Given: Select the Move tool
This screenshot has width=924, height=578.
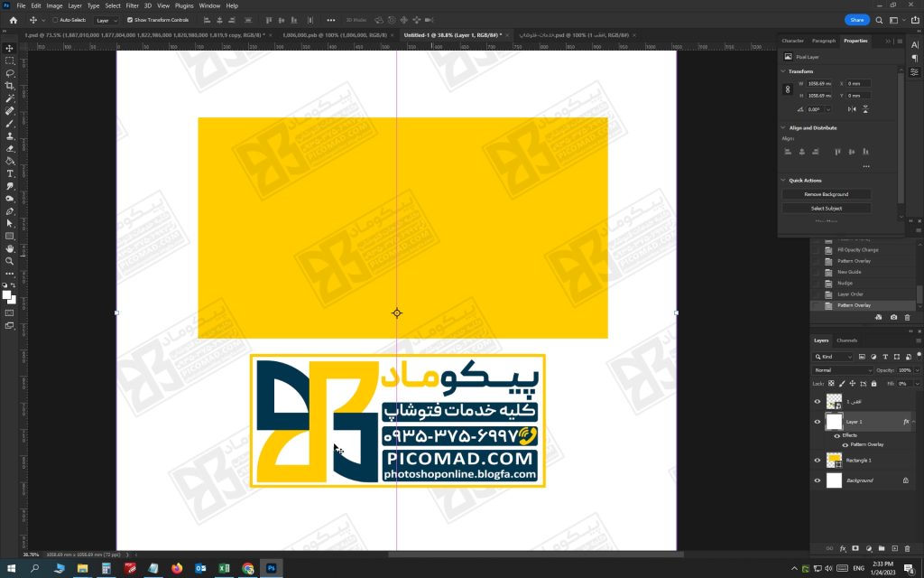Looking at the screenshot, I should pos(9,49).
